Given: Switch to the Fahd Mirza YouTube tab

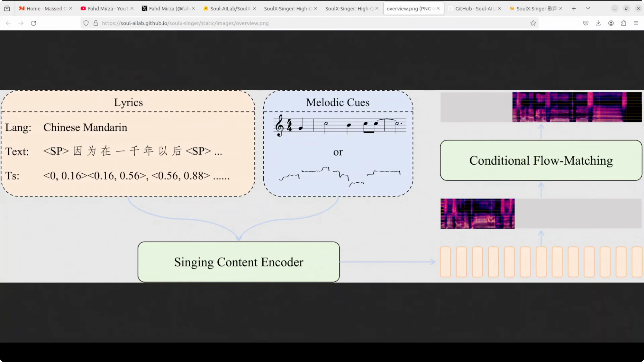Looking at the screenshot, I should coord(105,9).
